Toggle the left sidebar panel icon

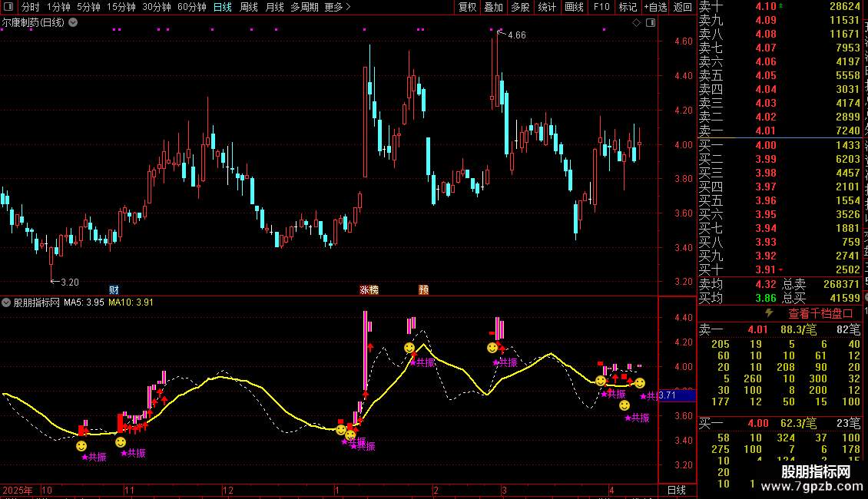tap(8, 7)
